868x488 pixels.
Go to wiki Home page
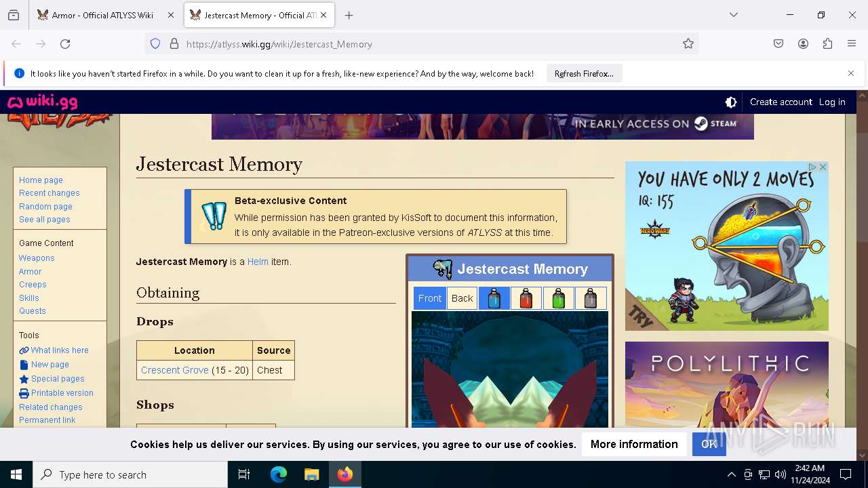(41, 180)
